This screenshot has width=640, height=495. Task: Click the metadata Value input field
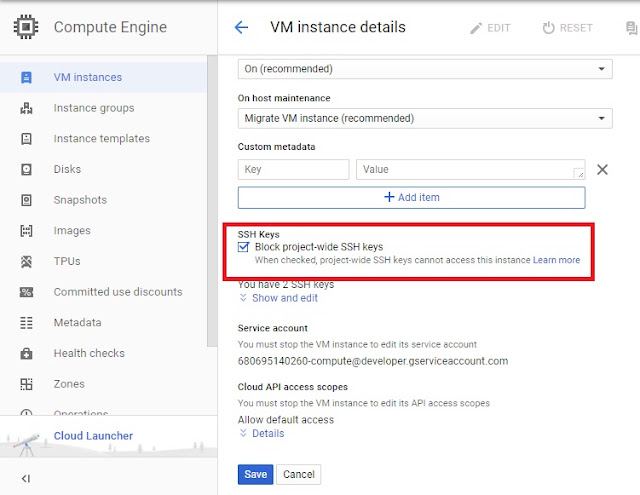click(x=471, y=169)
